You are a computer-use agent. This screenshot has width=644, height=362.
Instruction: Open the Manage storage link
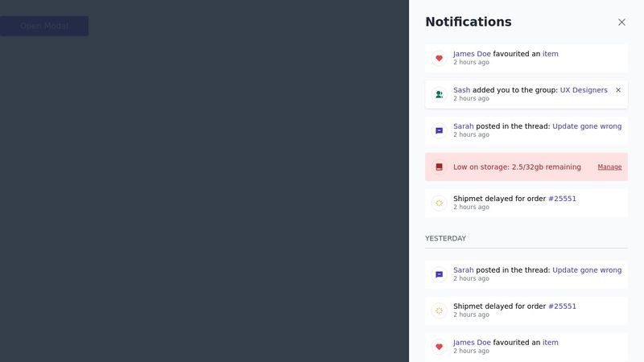(609, 167)
